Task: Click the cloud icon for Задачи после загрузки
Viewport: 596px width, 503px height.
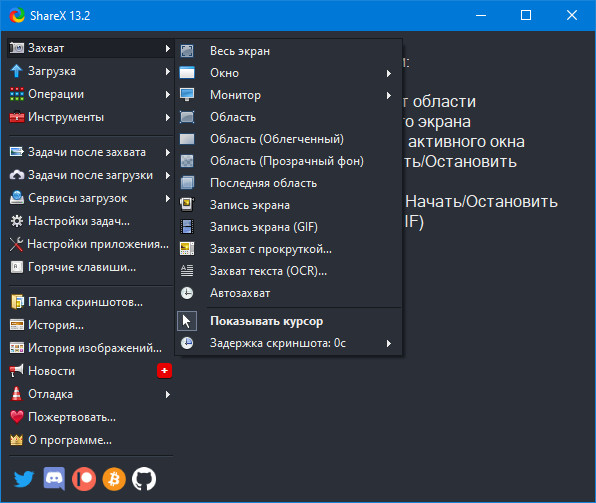Action: point(17,175)
